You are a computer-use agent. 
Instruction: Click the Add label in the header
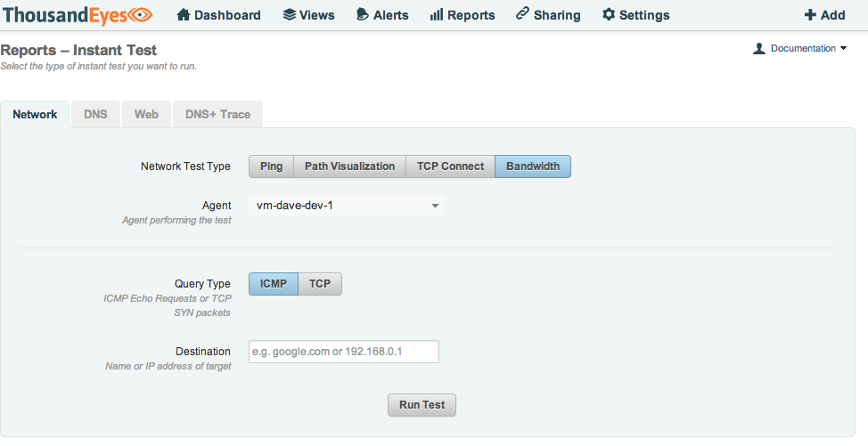833,15
